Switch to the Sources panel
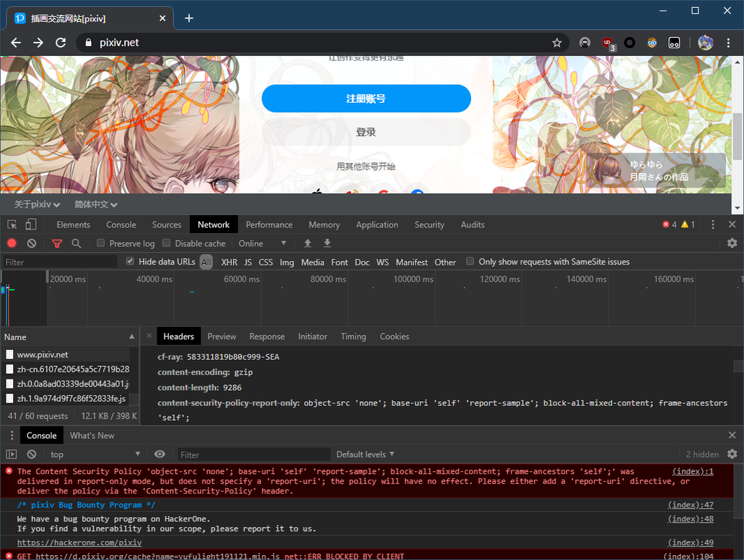The height and width of the screenshot is (560, 744). (167, 225)
